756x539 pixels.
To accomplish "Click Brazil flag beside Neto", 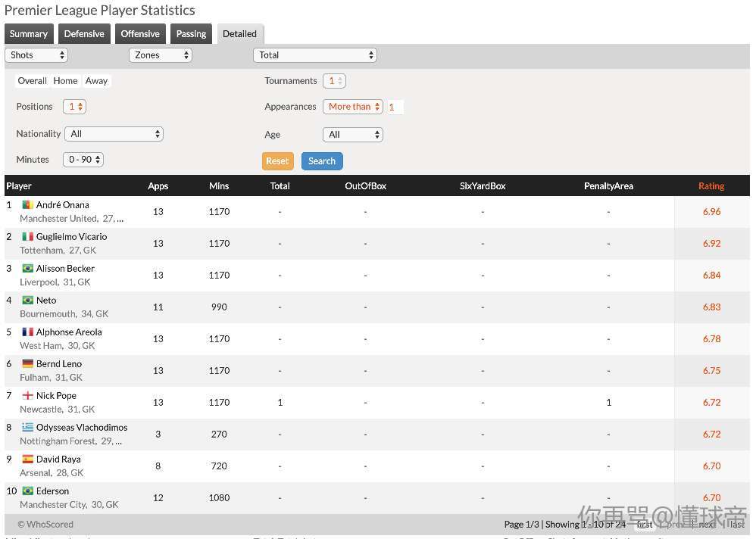I will (28, 300).
